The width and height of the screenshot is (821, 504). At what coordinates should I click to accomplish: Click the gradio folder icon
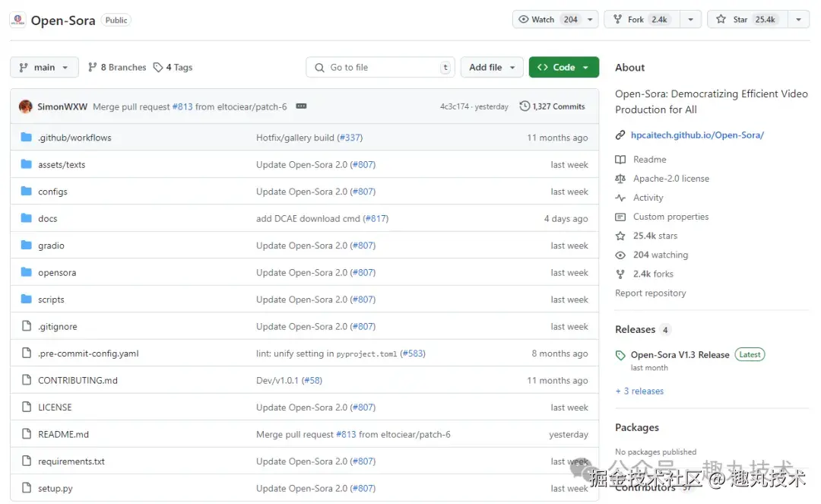click(x=26, y=245)
